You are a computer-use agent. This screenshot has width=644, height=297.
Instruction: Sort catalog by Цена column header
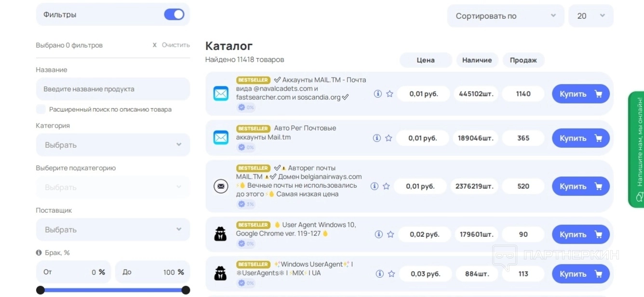click(x=425, y=60)
